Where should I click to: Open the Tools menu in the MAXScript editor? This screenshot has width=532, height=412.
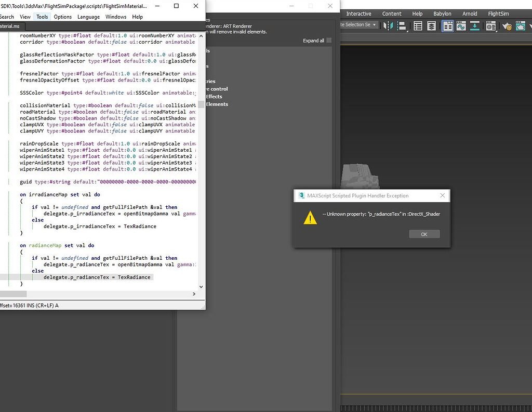click(42, 17)
